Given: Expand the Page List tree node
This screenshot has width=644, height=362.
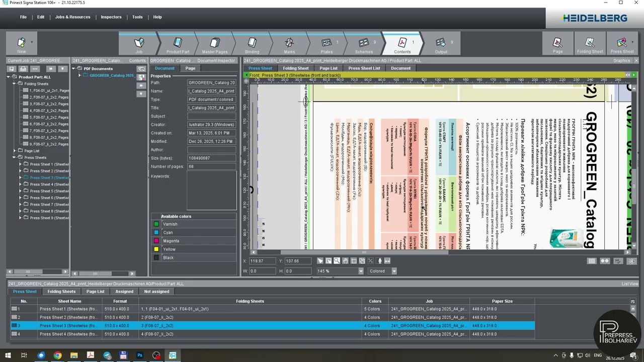Looking at the screenshot, I should (x=15, y=151).
